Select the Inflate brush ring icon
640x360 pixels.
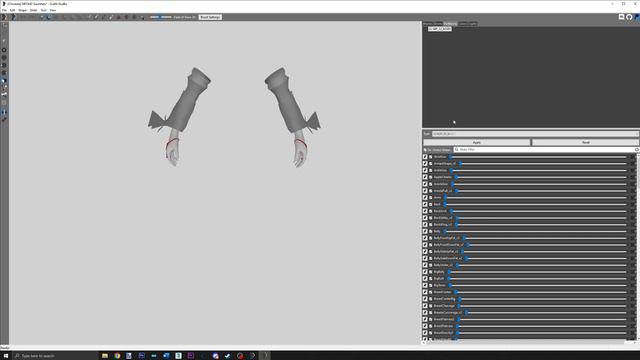tap(4, 50)
